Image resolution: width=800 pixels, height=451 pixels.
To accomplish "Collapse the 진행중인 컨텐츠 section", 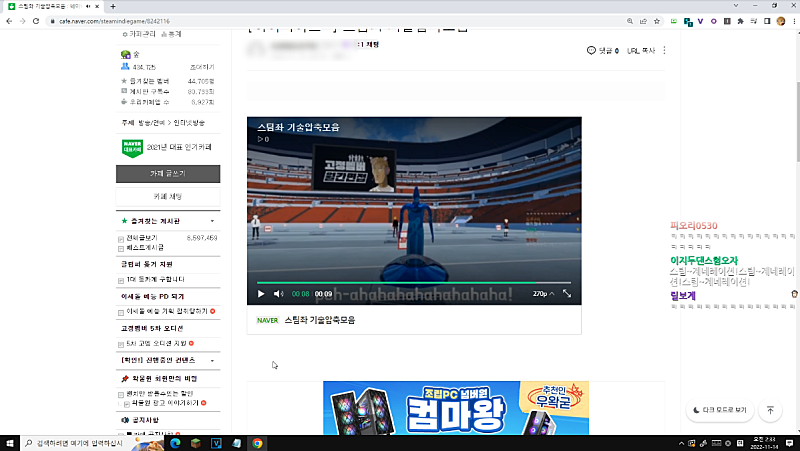I will tap(212, 359).
